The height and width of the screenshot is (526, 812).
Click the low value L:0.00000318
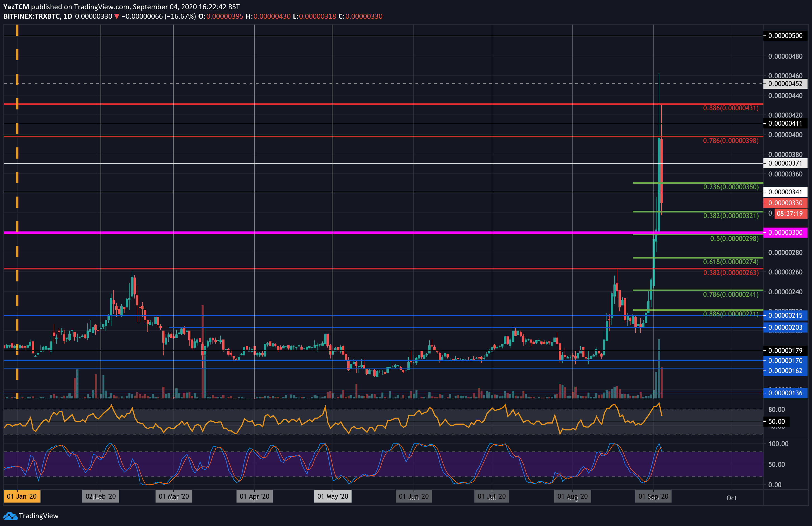[x=314, y=16]
